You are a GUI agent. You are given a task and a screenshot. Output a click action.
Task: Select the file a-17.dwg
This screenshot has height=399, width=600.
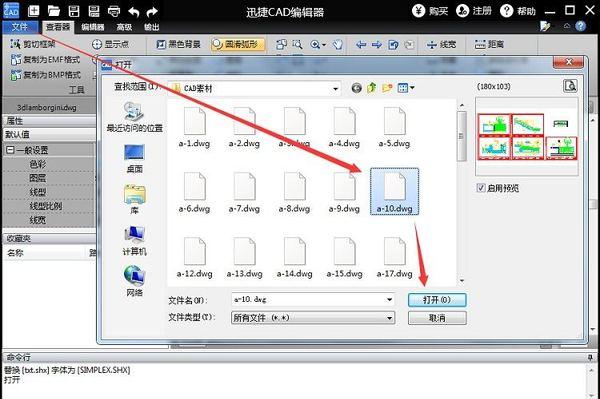coord(395,257)
